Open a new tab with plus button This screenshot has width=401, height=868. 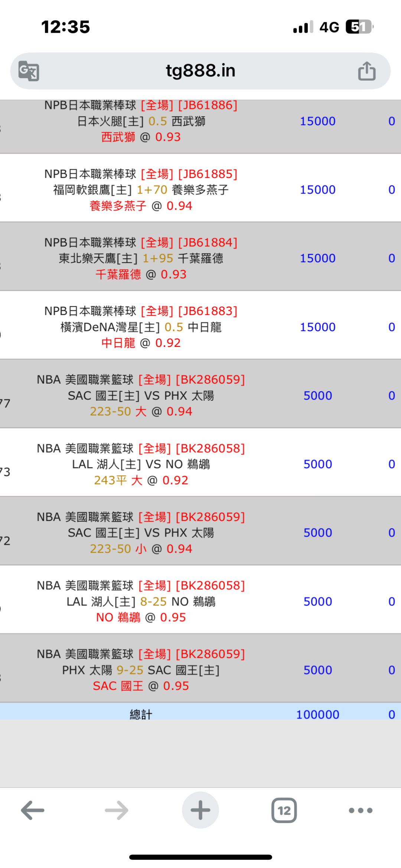200,810
